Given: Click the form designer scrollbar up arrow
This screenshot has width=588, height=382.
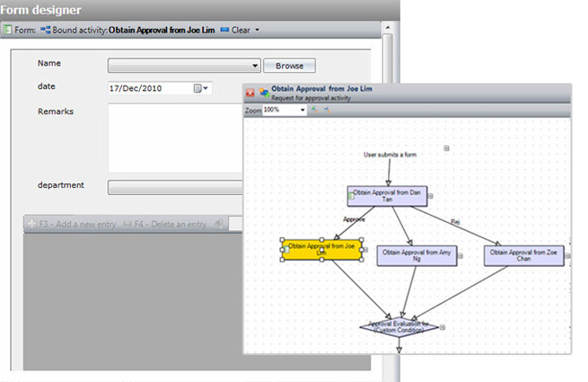Looking at the screenshot, I should tap(388, 28).
